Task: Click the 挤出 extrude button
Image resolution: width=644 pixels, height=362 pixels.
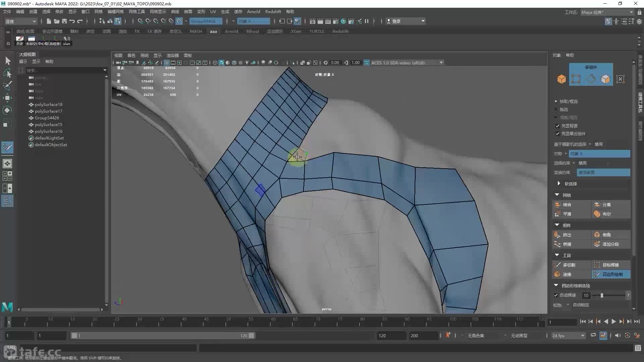Action: (572, 235)
